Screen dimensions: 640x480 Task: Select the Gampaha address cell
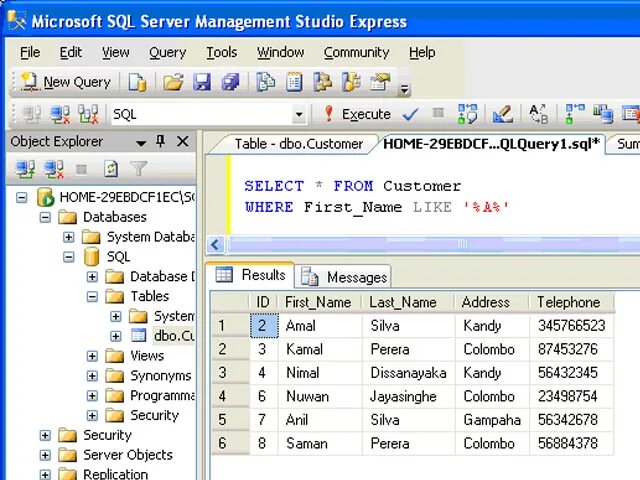coord(492,420)
